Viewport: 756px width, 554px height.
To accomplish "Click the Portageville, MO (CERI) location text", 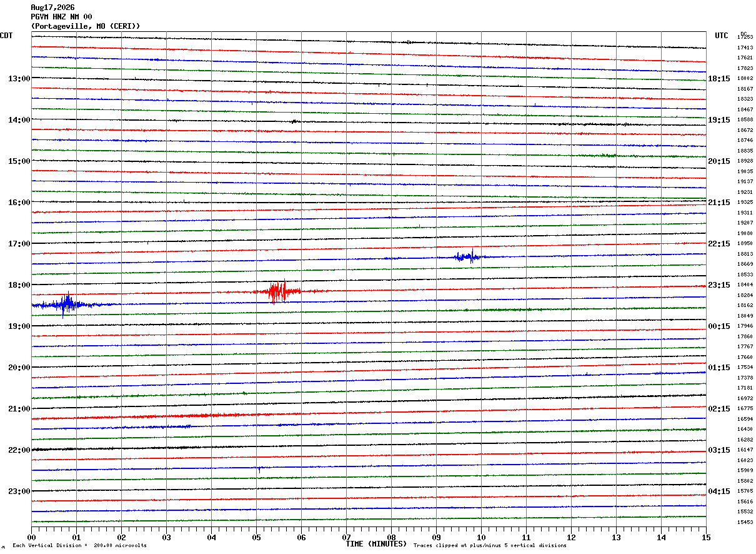I will click(x=86, y=26).
